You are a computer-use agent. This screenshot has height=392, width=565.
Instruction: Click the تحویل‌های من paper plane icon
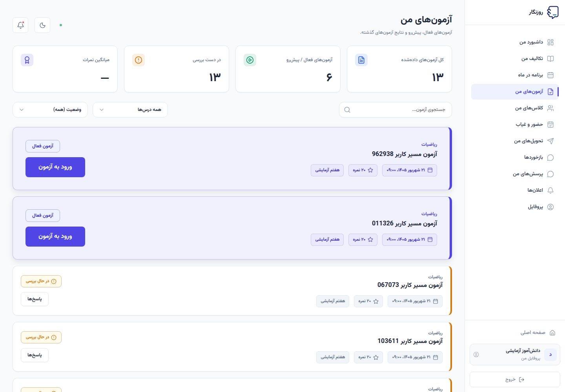coord(550,141)
